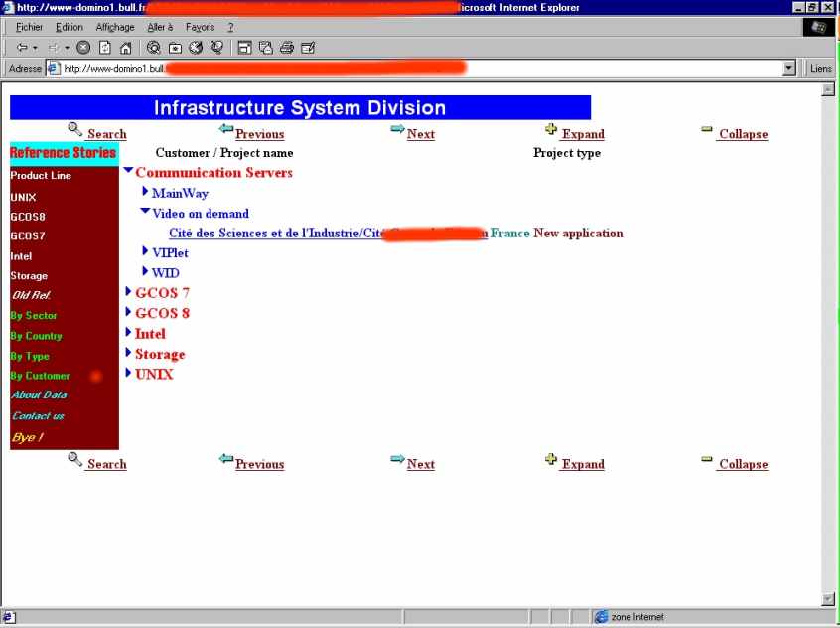The image size is (840, 628).
Task: Click the scroll up arrow of page scrollbar
Action: [x=828, y=89]
